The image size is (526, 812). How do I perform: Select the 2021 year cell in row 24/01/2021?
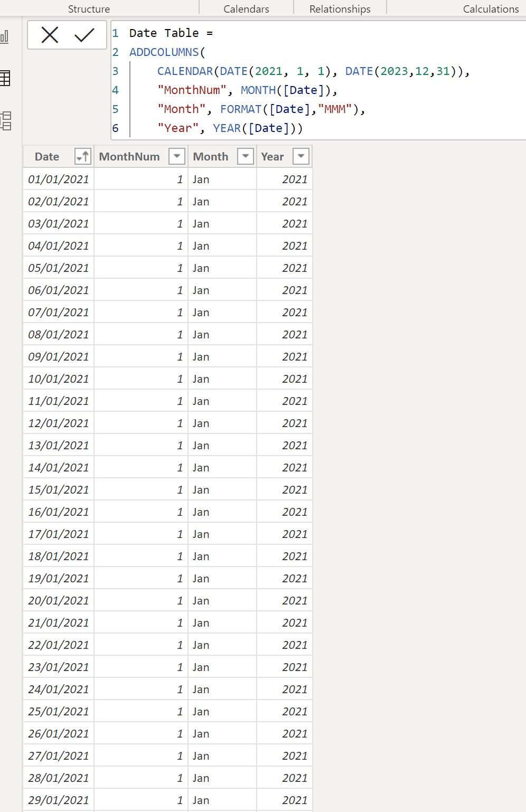point(285,689)
